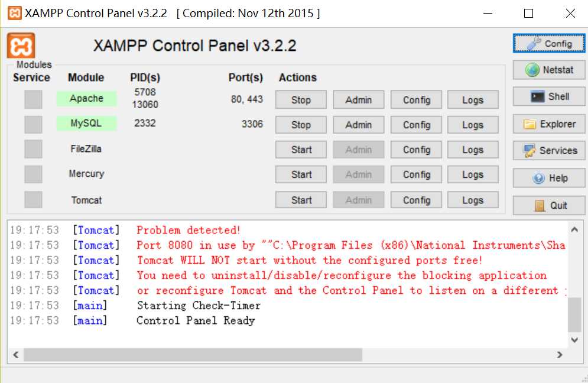
Task: View Tomcat Logs
Action: pyautogui.click(x=473, y=200)
